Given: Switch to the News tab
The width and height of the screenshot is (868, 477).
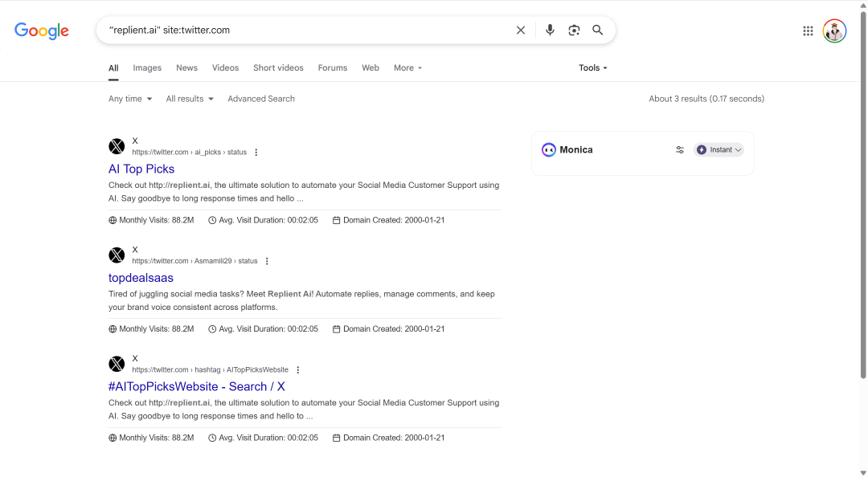Looking at the screenshot, I should coord(186,67).
